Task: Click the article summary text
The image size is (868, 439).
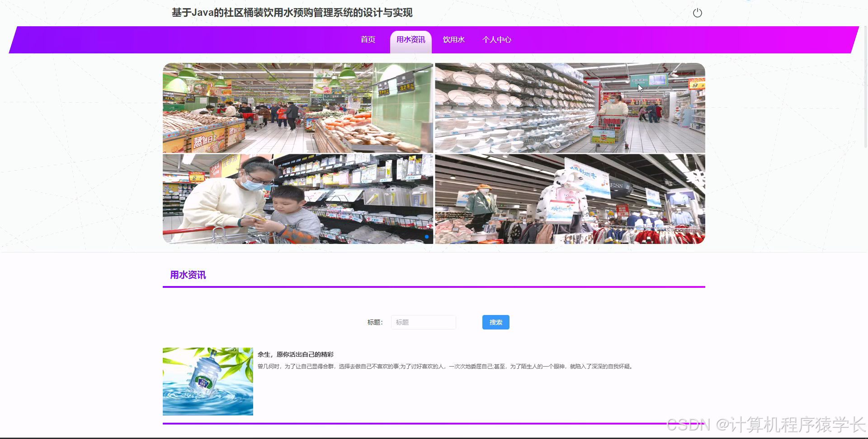Action: [445, 367]
